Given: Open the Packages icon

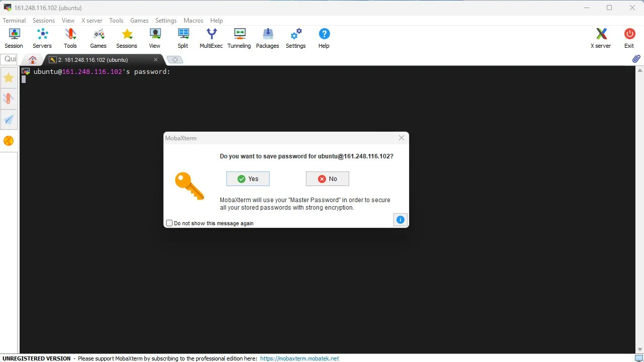Looking at the screenshot, I should click(268, 38).
